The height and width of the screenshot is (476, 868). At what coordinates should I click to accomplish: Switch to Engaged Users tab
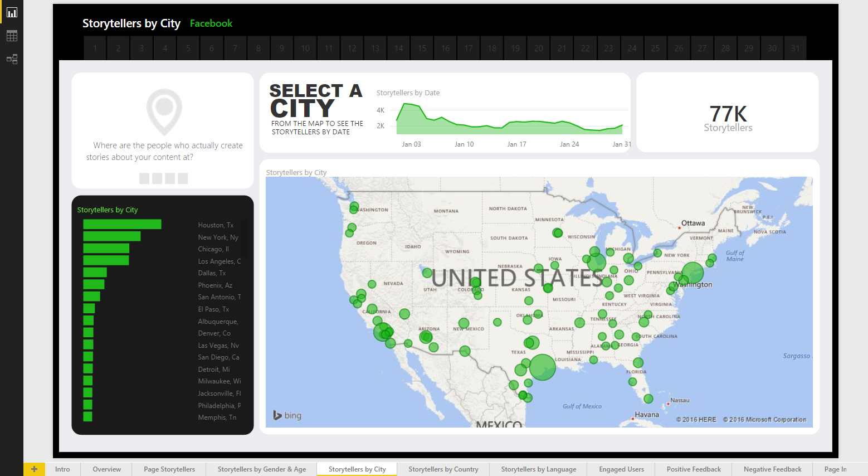pyautogui.click(x=622, y=469)
